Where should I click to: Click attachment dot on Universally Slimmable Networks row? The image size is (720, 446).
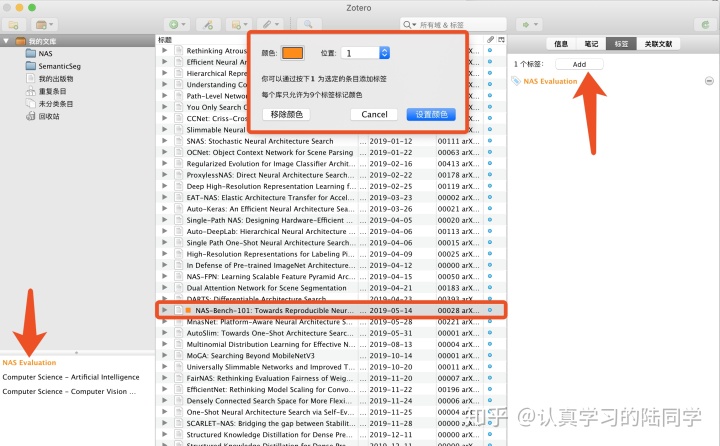coord(490,367)
